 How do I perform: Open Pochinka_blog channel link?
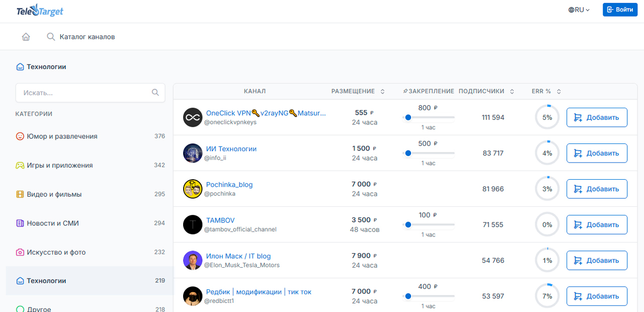click(x=229, y=185)
